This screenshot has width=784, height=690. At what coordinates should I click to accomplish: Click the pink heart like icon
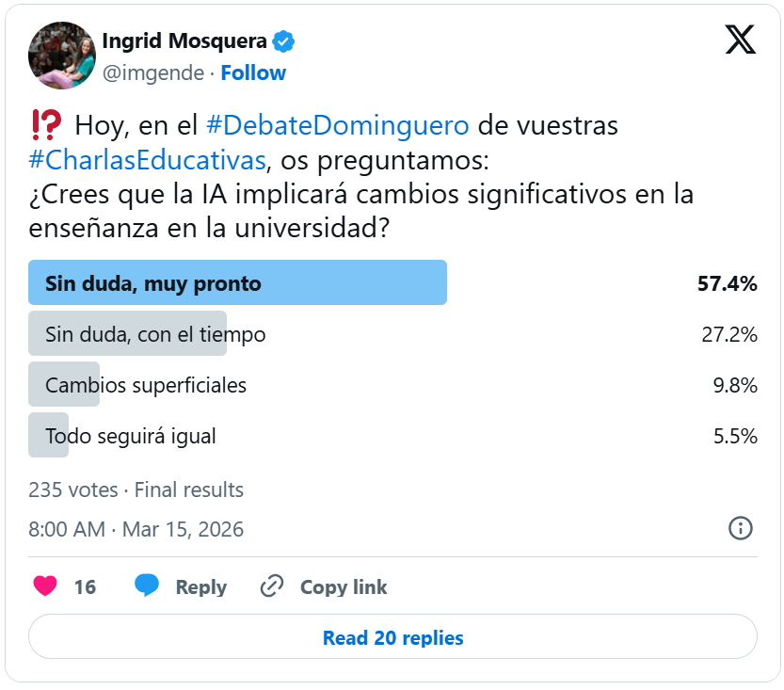[x=45, y=586]
